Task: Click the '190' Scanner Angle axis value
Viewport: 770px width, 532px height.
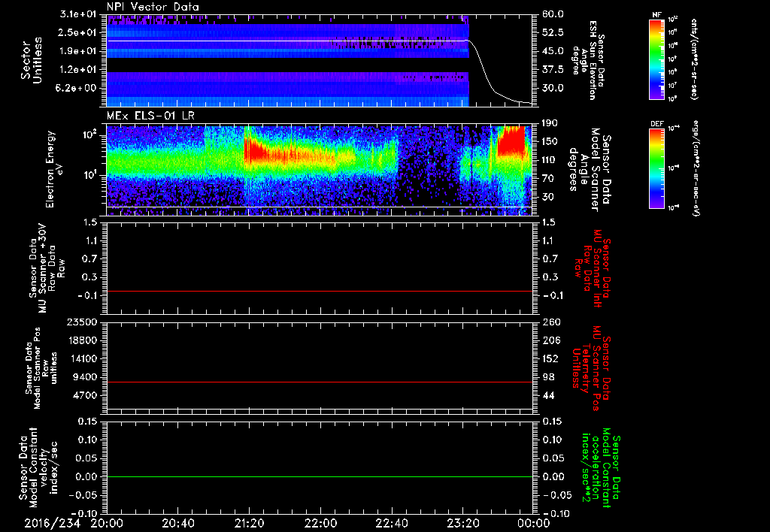Action: click(x=550, y=123)
